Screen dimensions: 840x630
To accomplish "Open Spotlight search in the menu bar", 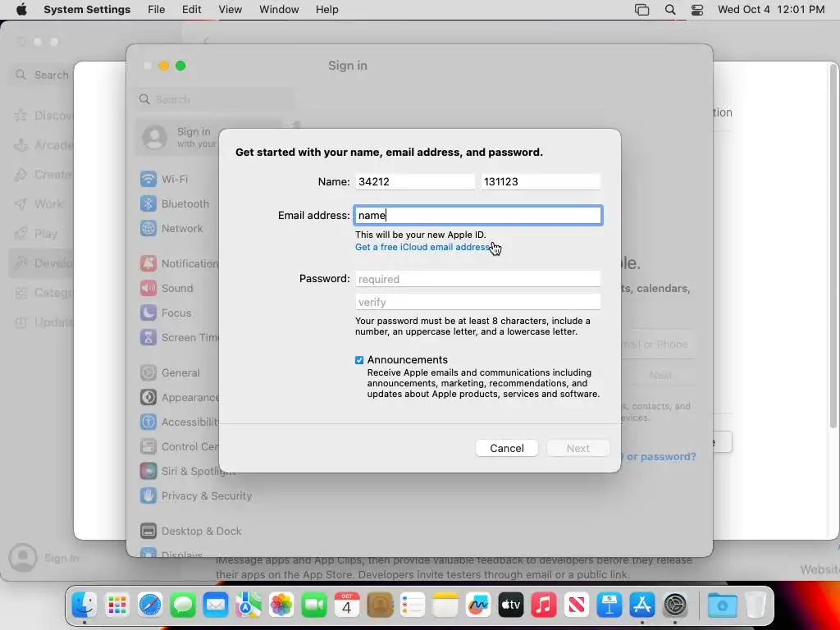I will click(670, 10).
